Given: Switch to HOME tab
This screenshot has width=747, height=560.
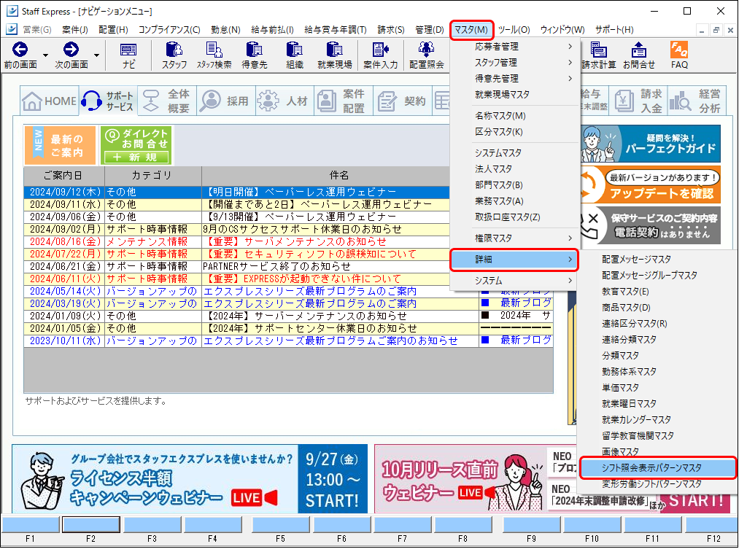Looking at the screenshot, I should (x=50, y=101).
